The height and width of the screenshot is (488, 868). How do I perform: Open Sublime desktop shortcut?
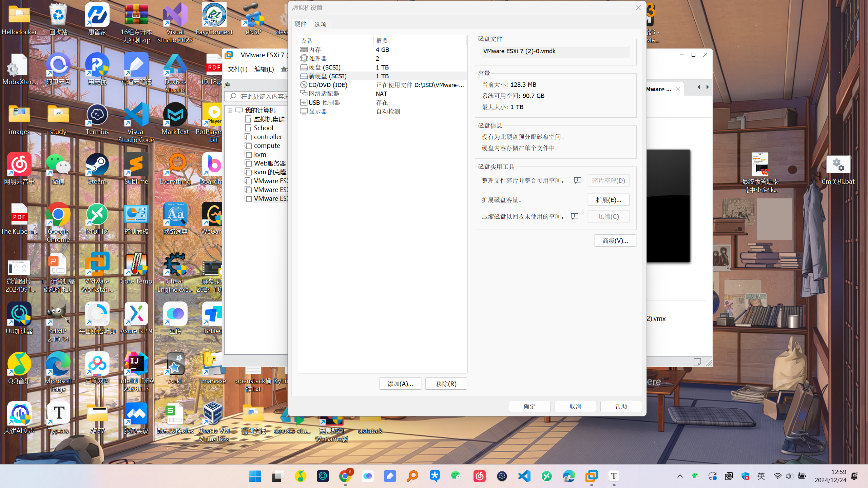136,169
